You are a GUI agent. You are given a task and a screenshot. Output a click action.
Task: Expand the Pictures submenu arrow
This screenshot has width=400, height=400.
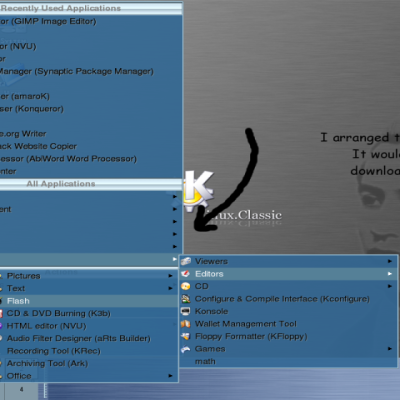click(170, 276)
